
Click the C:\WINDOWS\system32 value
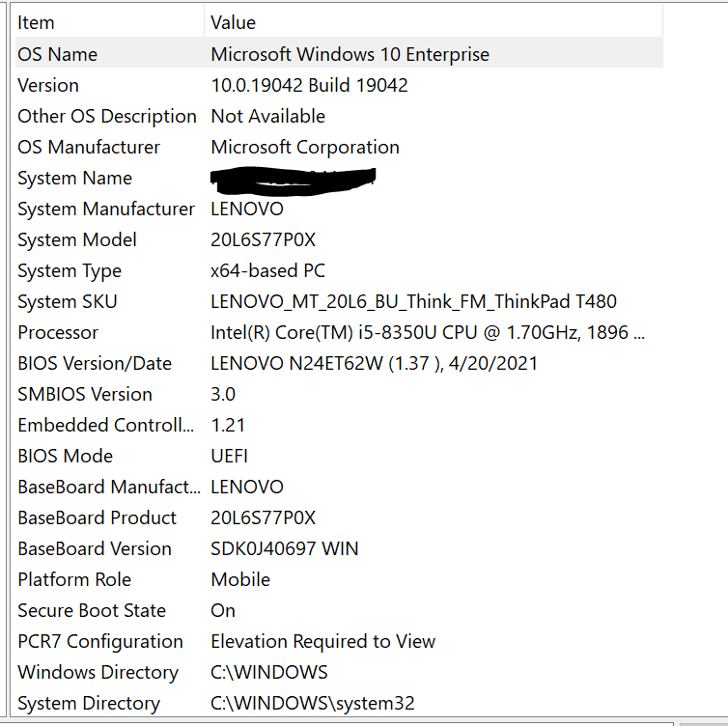coord(313,703)
